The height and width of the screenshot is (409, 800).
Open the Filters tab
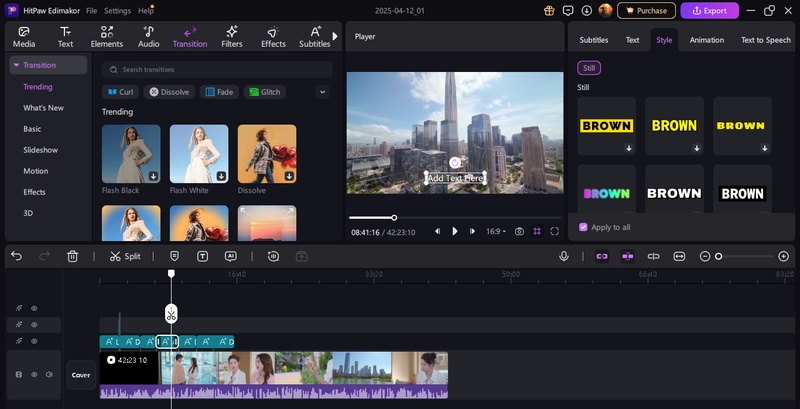(232, 37)
